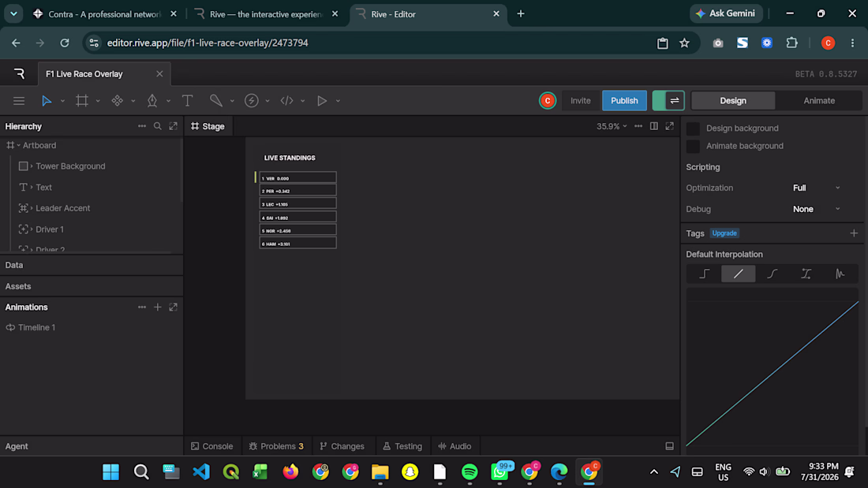Select the code scripting tool

tap(286, 101)
